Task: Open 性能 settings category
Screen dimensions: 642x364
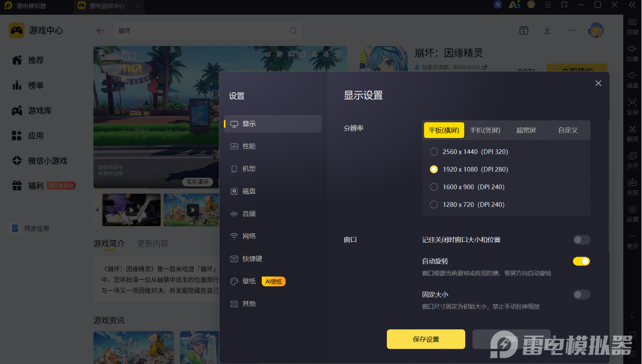Action: coord(273,146)
